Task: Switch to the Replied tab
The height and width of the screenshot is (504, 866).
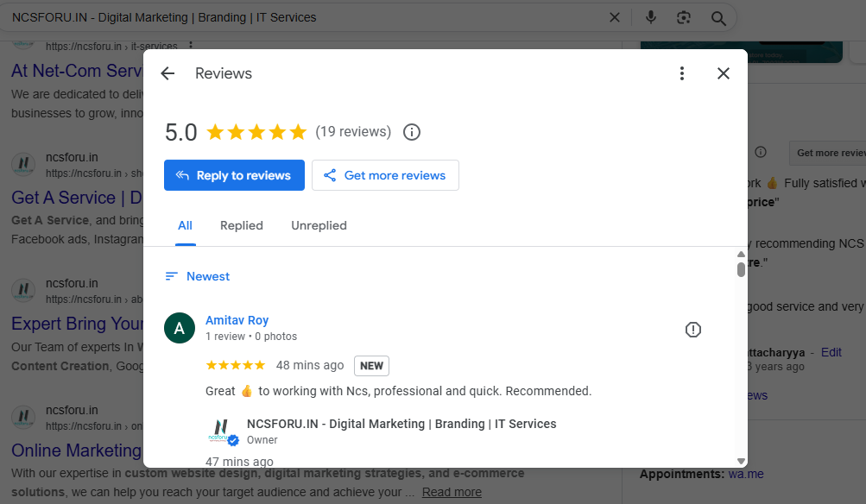Action: coord(242,225)
